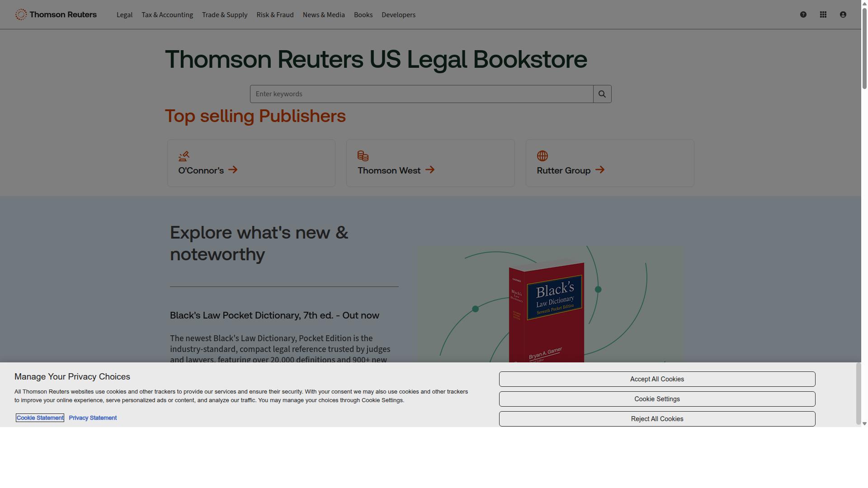Image resolution: width=868 pixels, height=488 pixels.
Task: Click the Thomson West coins icon
Action: coord(363,156)
